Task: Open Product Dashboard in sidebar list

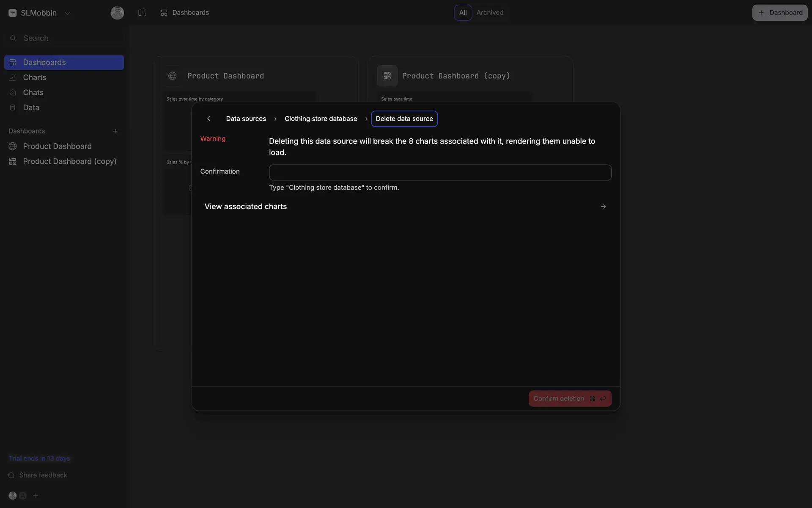Action: point(57,146)
